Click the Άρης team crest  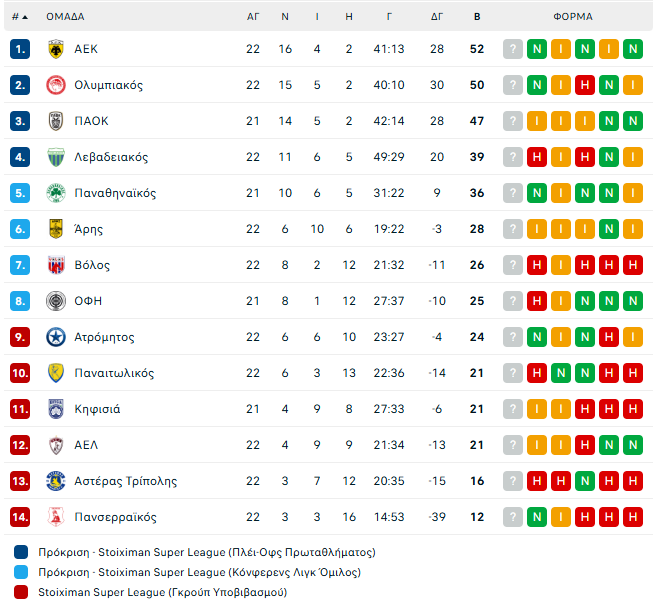point(55,229)
